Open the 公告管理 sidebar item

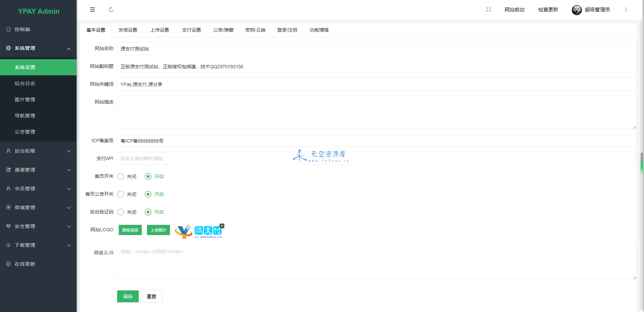click(38, 132)
